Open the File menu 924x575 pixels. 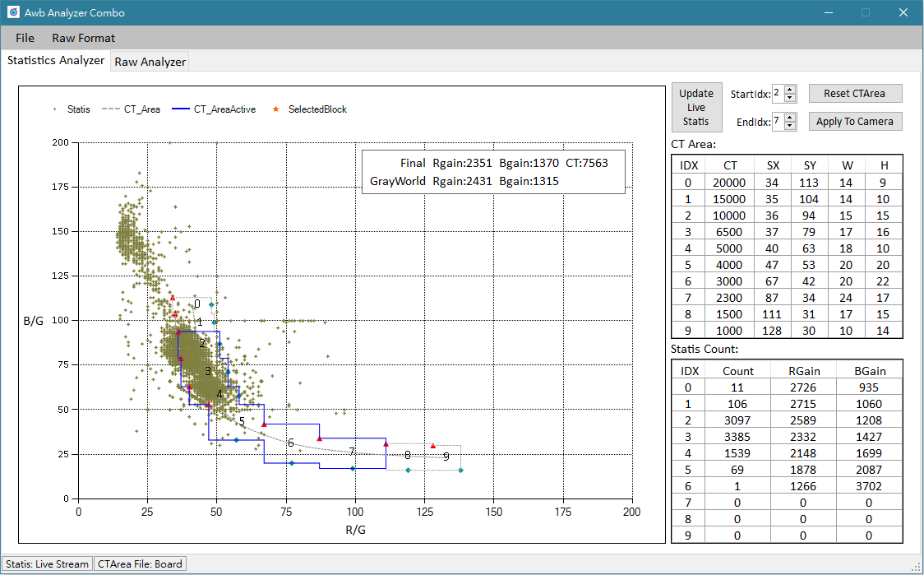pos(25,38)
